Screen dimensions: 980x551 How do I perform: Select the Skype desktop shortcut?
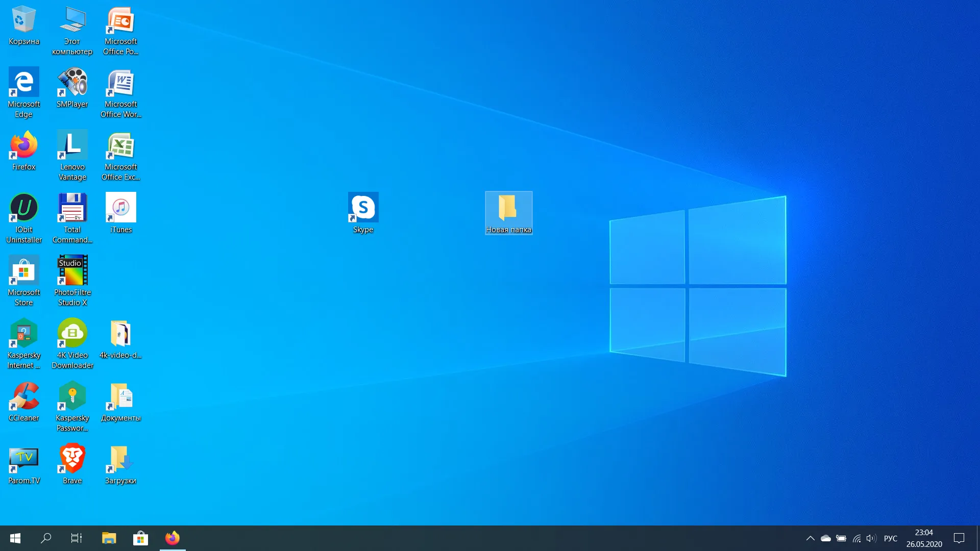[x=363, y=213]
